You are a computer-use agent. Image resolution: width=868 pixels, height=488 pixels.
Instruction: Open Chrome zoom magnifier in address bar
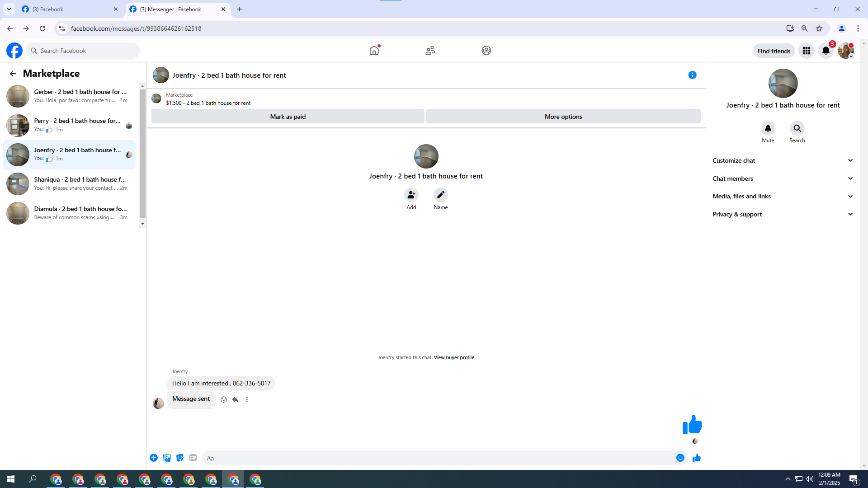coord(805,28)
